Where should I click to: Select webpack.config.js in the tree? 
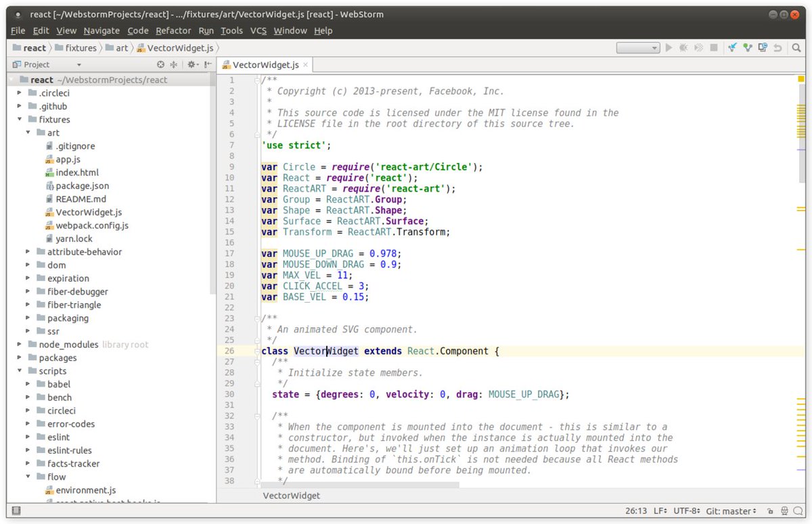(86, 225)
